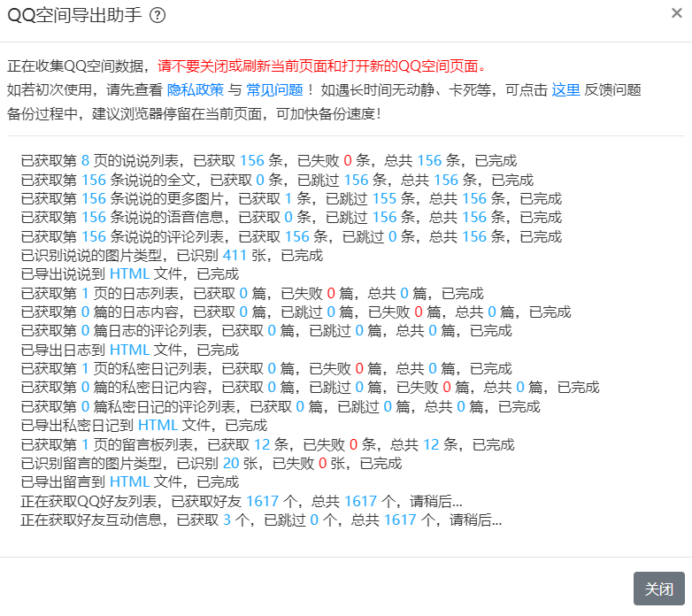Click the line 已识别留言的图片类型 20 张
Screen dimensions: 692x616
click(211, 464)
